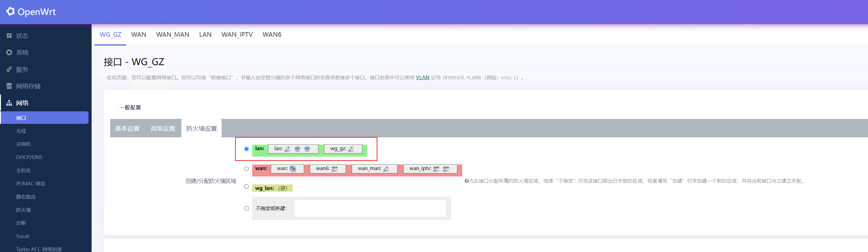This screenshot has height=252, width=868.
Task: Click the 系统 gear icon in sidebar
Action: pyautogui.click(x=9, y=52)
